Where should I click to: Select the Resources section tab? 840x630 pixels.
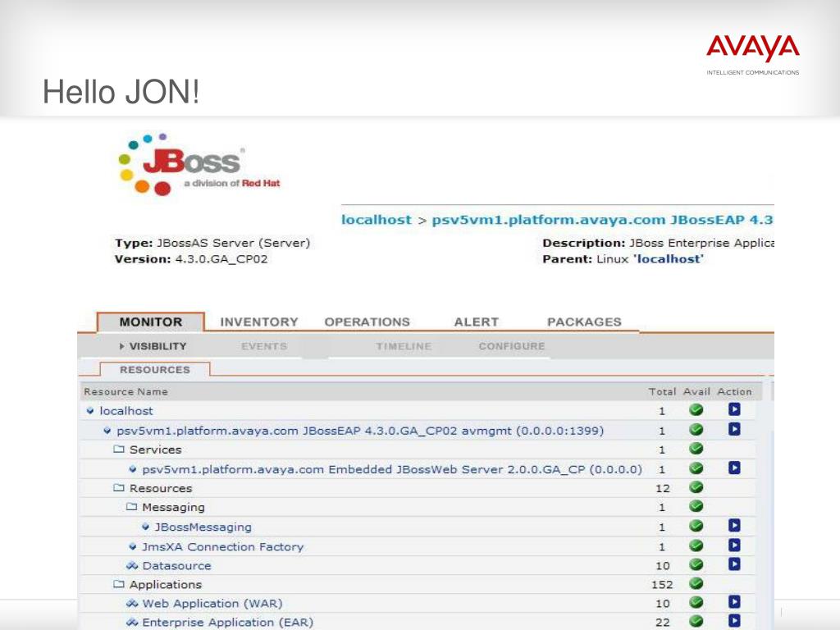(x=155, y=370)
